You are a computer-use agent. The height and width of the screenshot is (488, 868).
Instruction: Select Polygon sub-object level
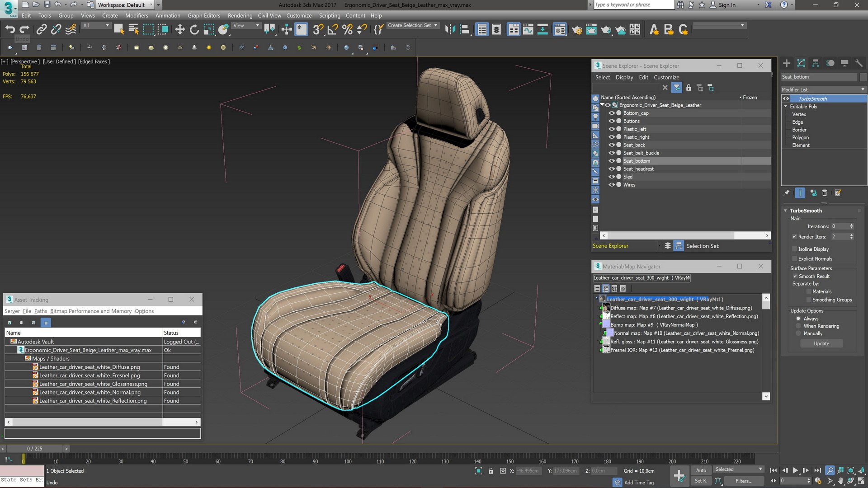800,138
